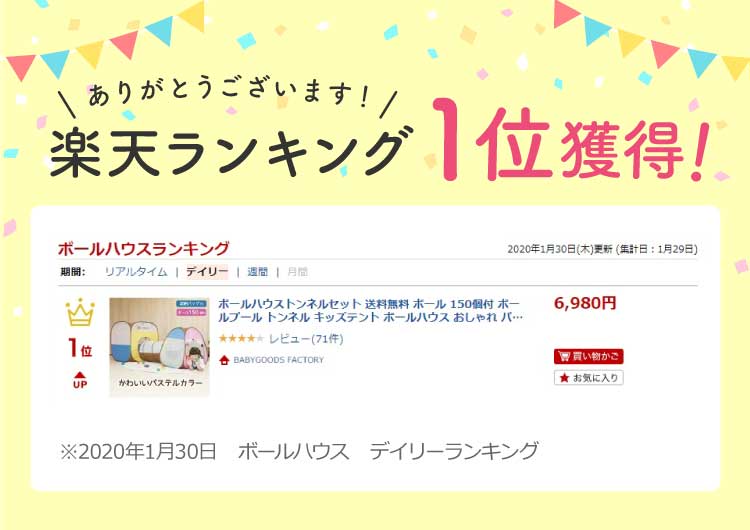Open the レビュー(71件) reviews link
The height and width of the screenshot is (530, 750).
[306, 339]
